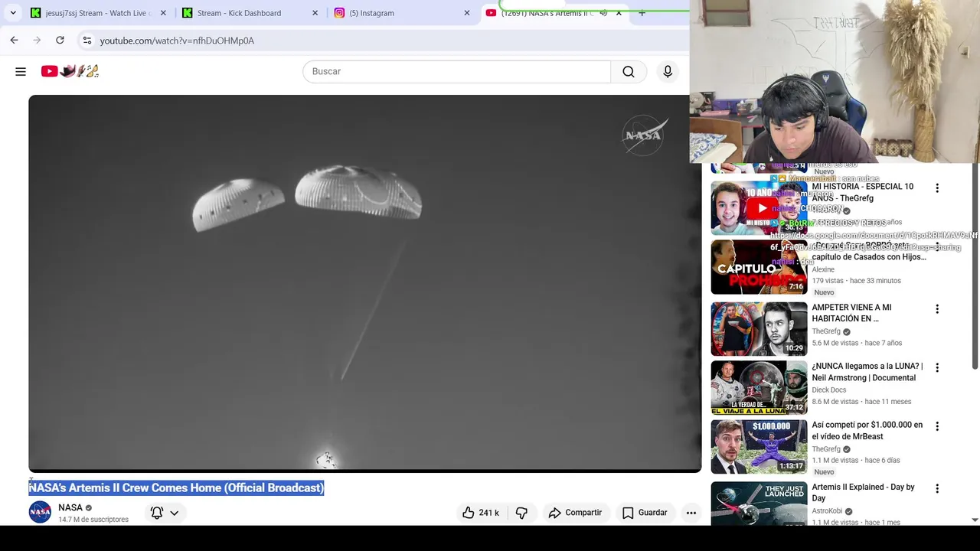Click the search magnifier button
Viewport: 980px width, 551px height.
(629, 71)
